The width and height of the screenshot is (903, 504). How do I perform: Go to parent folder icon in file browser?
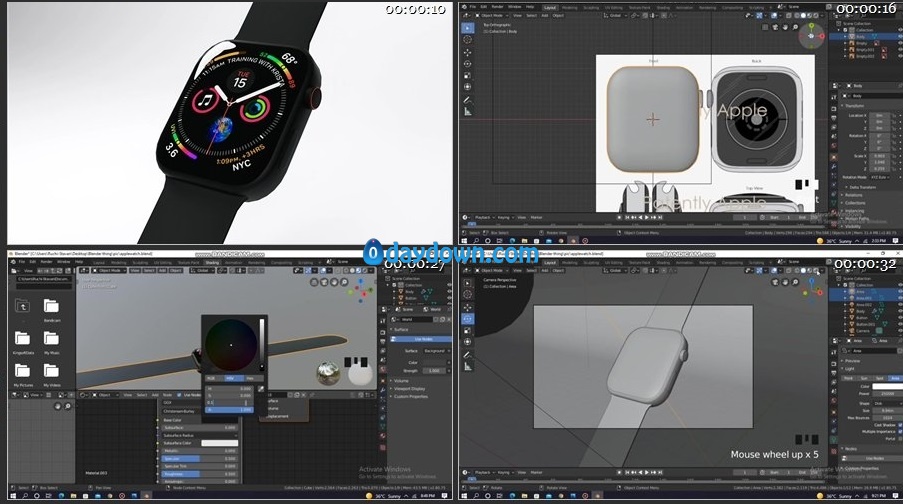(22, 306)
